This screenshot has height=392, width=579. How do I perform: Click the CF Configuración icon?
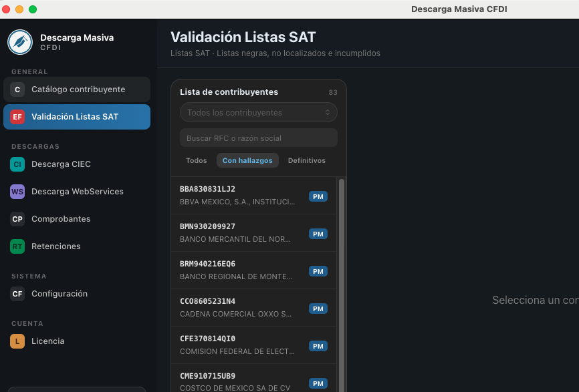pyautogui.click(x=17, y=294)
